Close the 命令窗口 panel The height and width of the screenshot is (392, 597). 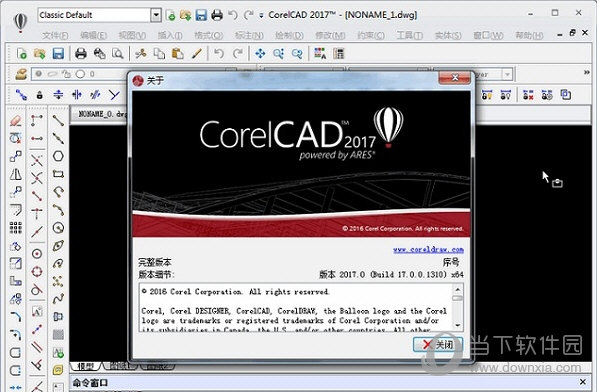[x=583, y=381]
